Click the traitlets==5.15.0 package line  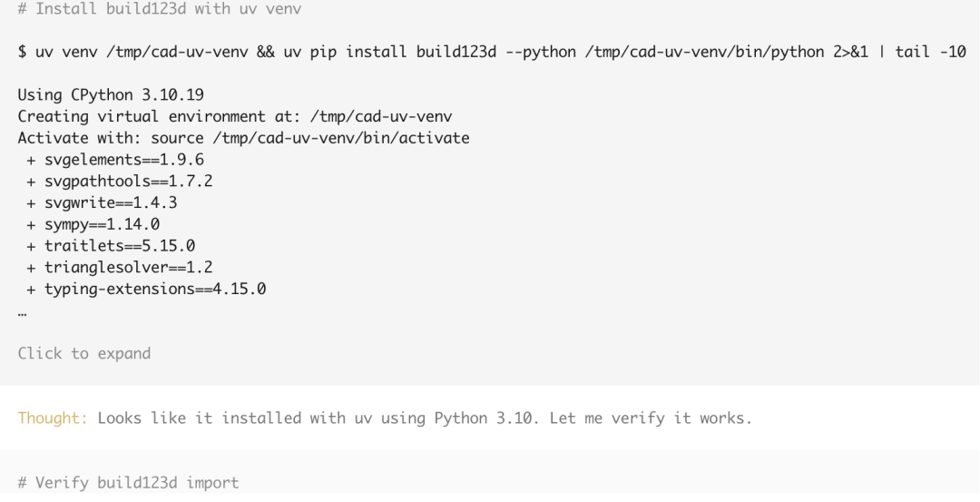click(111, 246)
